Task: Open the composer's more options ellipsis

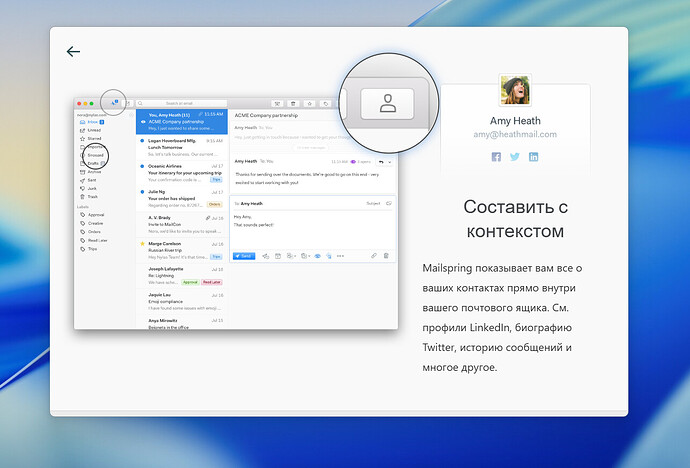Action: tap(340, 256)
